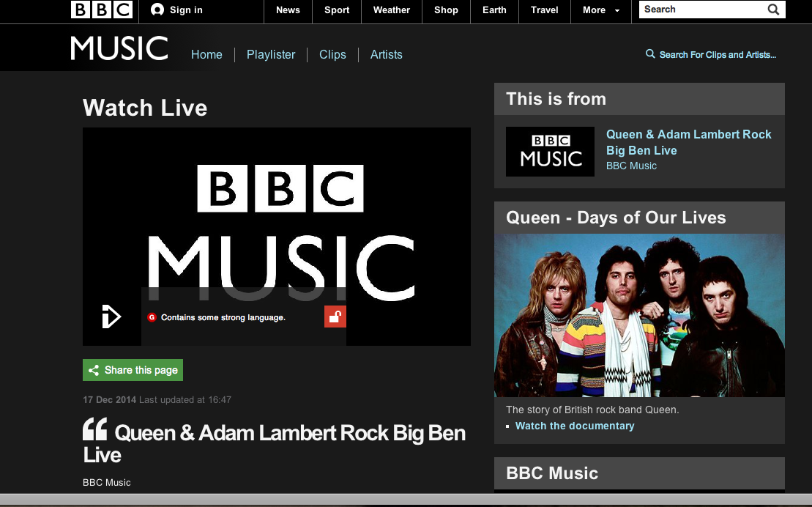The height and width of the screenshot is (507, 812).
Task: Click Sign in link
Action: (x=186, y=10)
